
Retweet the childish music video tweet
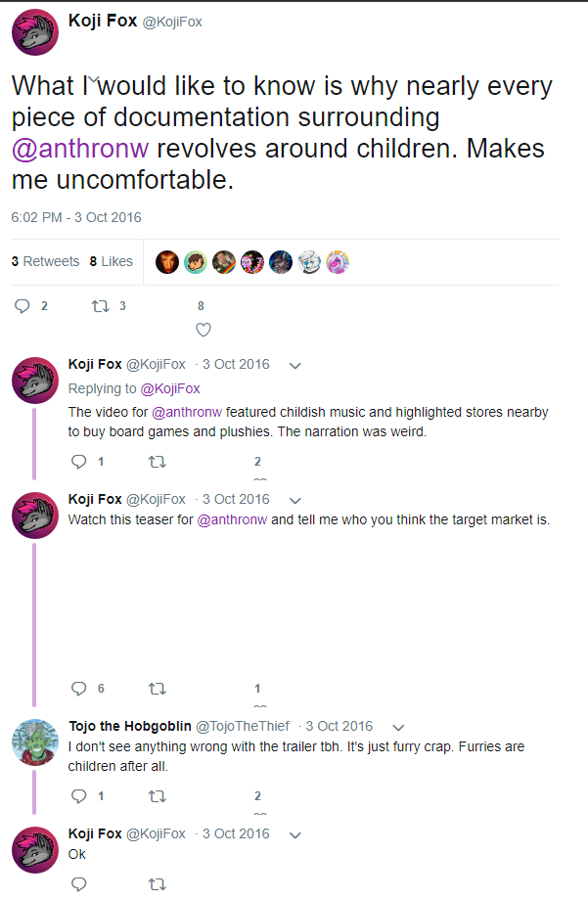tap(156, 462)
